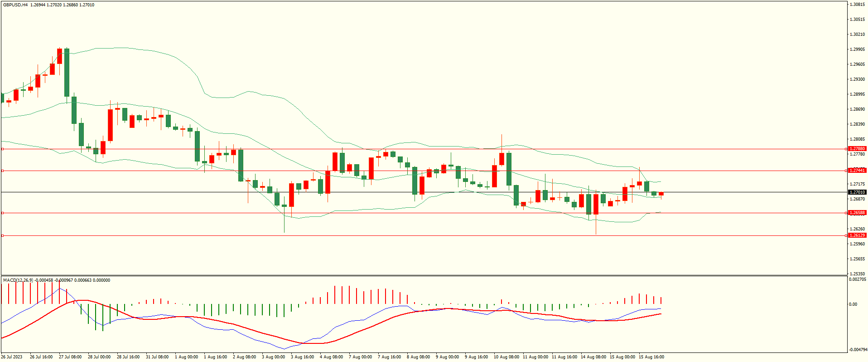Click the MACD(12,26,9) indicator label

point(18,280)
